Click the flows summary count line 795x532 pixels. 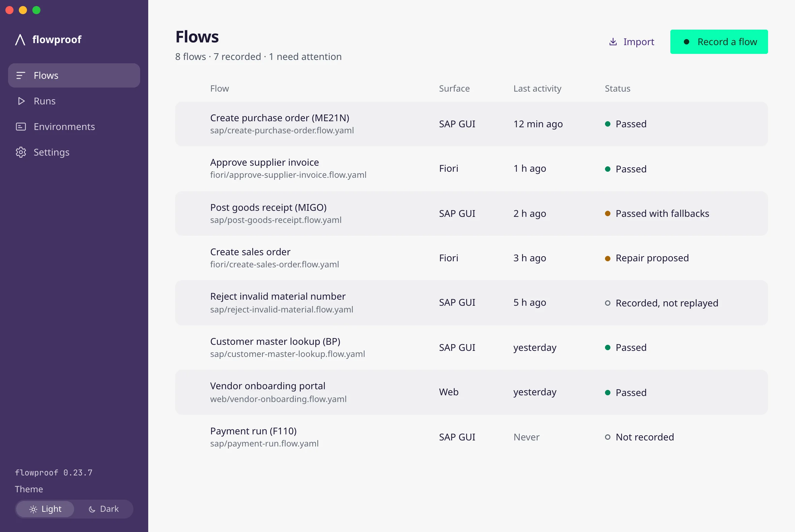pos(258,57)
